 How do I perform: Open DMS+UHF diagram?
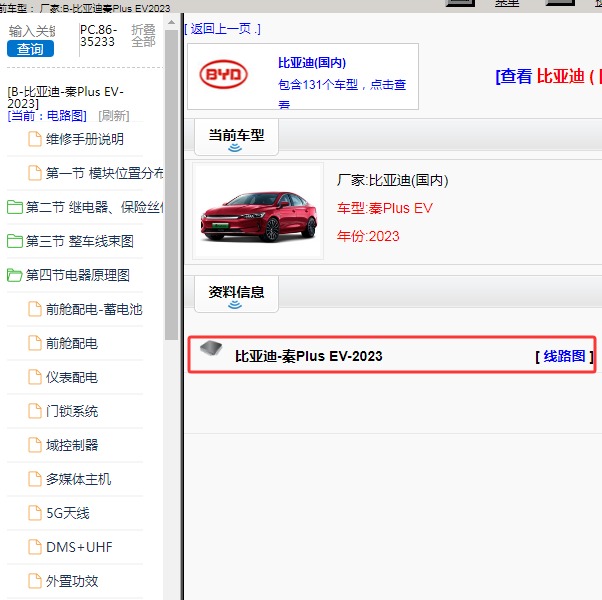tap(79, 547)
